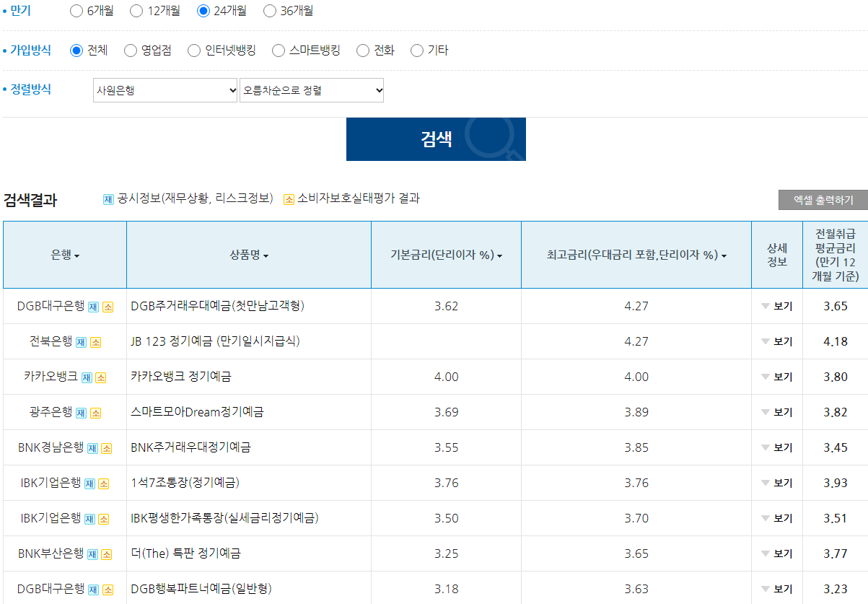
Task: Expand 보기 details for DGB주거래우대예금
Action: click(x=777, y=306)
